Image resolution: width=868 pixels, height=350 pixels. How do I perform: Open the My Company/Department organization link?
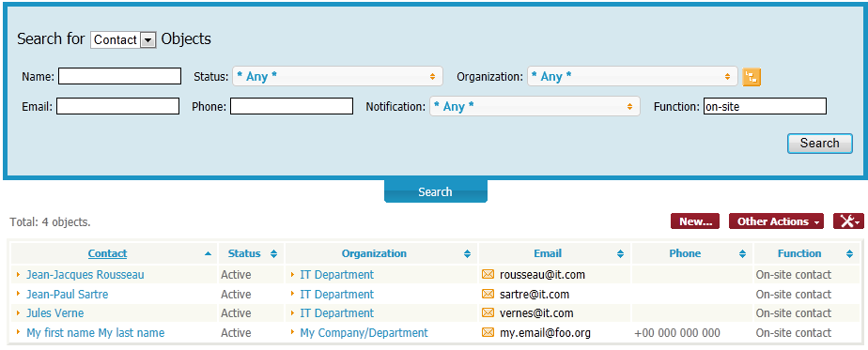pyautogui.click(x=364, y=333)
